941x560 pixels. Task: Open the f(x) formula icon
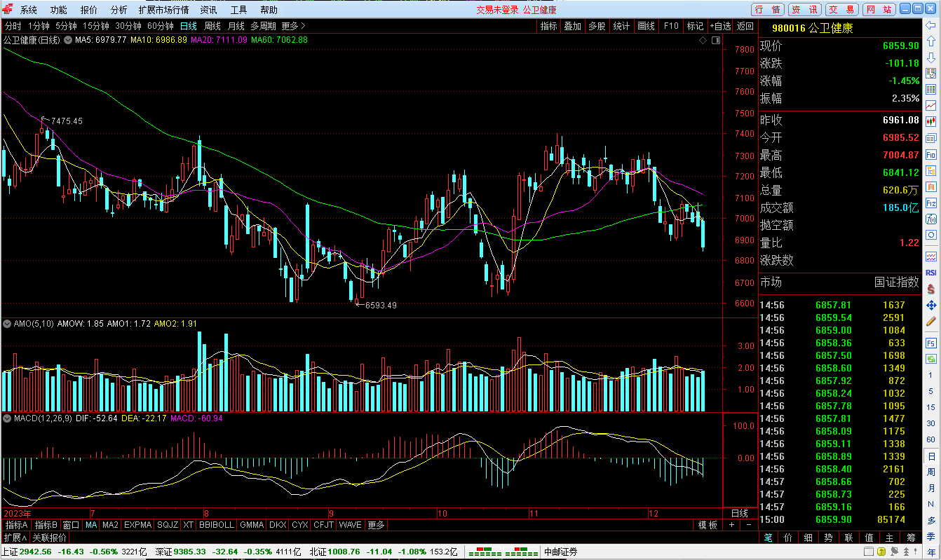[x=931, y=219]
